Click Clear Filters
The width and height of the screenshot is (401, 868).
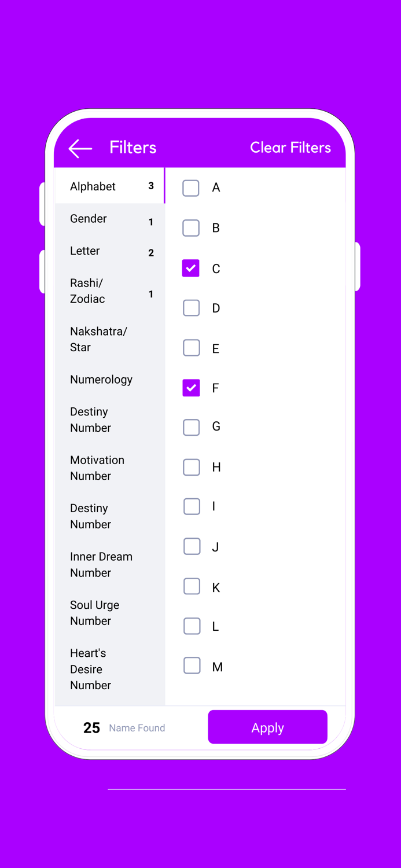[290, 148]
